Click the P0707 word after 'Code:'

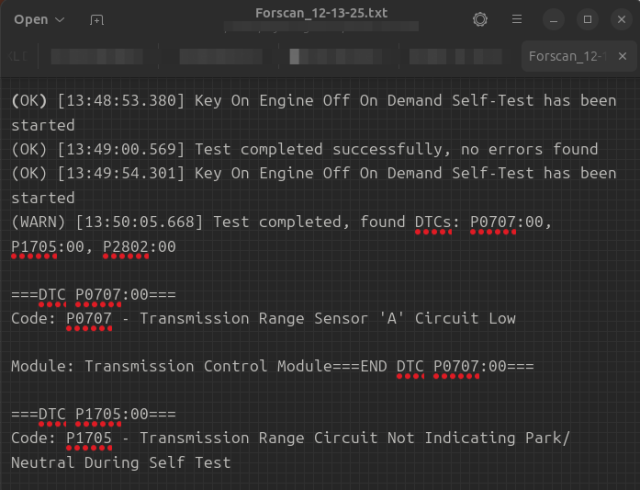(89, 318)
